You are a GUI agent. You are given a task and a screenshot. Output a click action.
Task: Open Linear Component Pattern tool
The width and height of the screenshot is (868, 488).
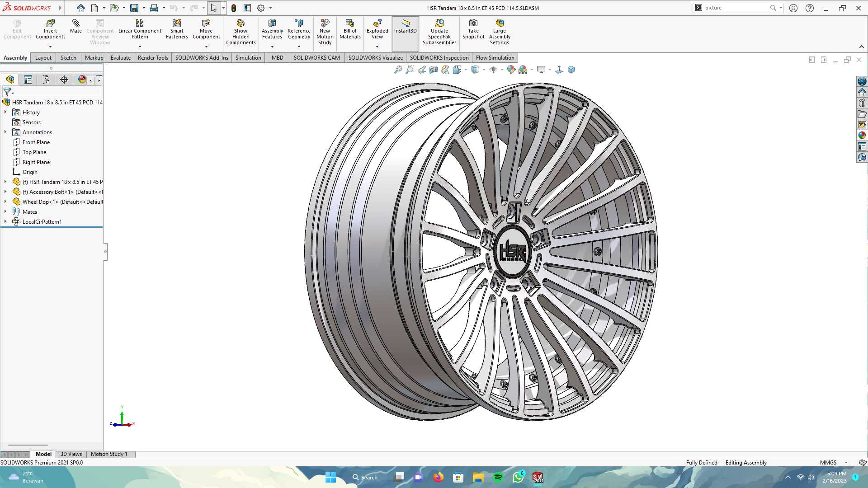point(140,29)
